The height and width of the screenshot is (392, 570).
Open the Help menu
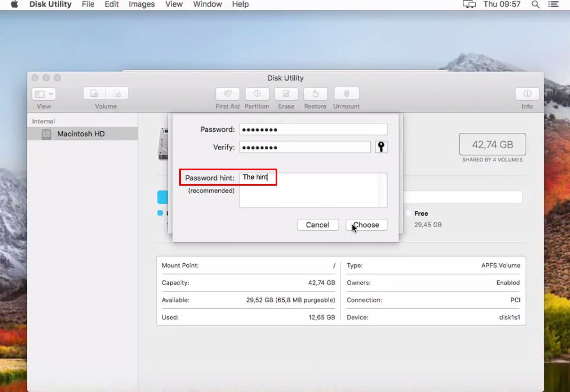pos(240,4)
